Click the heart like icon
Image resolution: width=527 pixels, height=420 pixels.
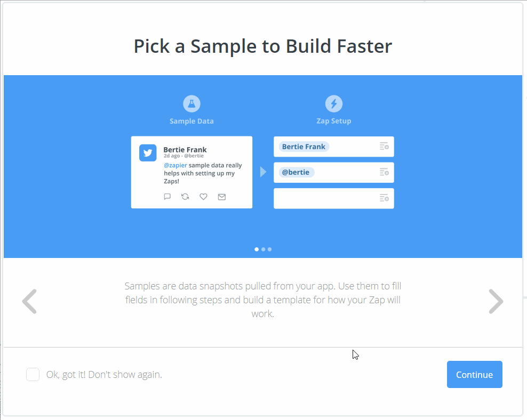pyautogui.click(x=203, y=197)
